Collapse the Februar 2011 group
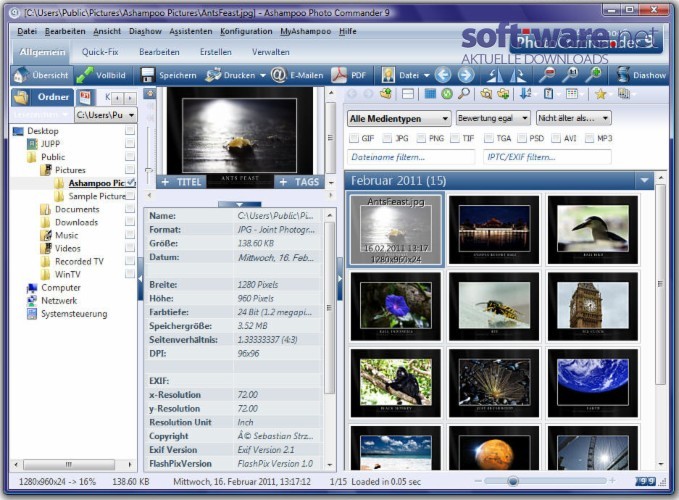 tap(644, 181)
